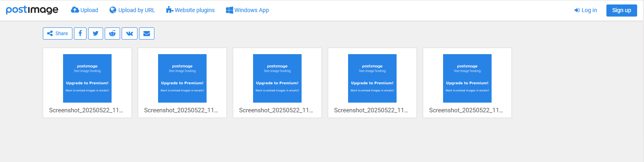Share the gallery on Reddit

pos(112,34)
